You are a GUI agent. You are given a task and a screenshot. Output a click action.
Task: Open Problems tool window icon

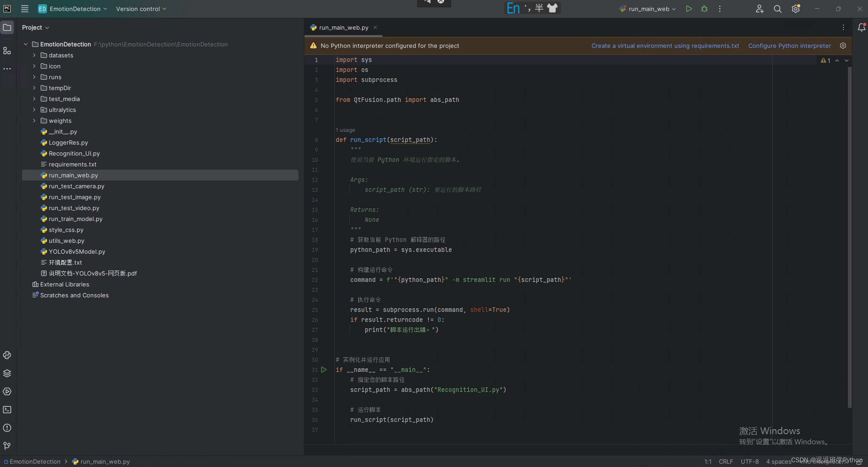point(7,428)
